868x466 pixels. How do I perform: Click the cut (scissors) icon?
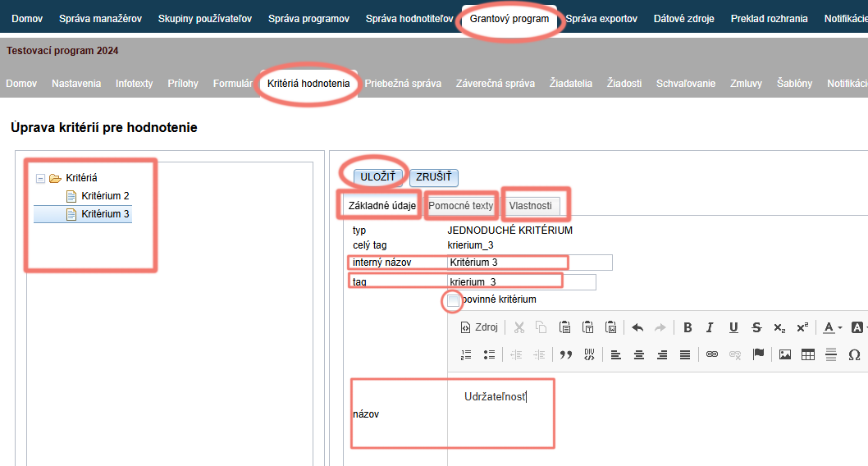coord(519,327)
